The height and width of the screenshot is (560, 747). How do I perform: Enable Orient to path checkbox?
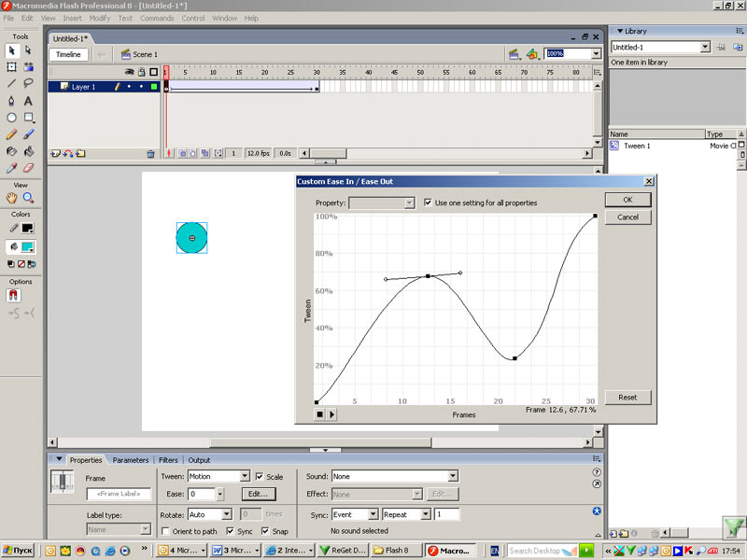coord(164,531)
